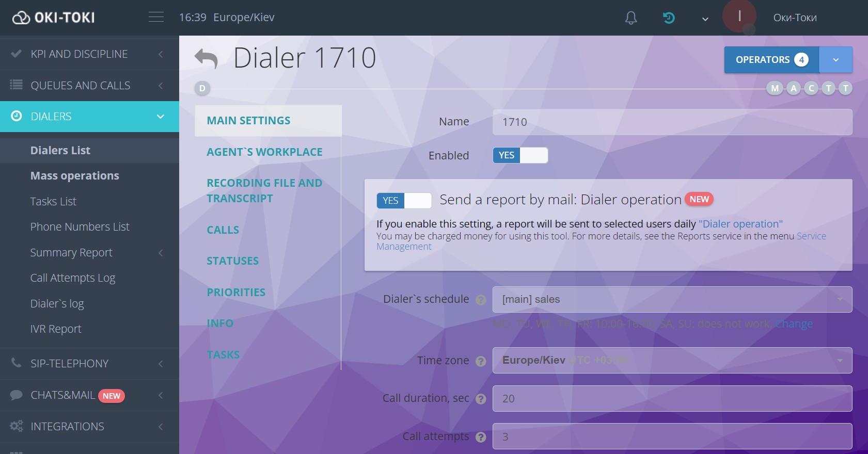Expand INTEGRATIONS menu

(x=89, y=427)
